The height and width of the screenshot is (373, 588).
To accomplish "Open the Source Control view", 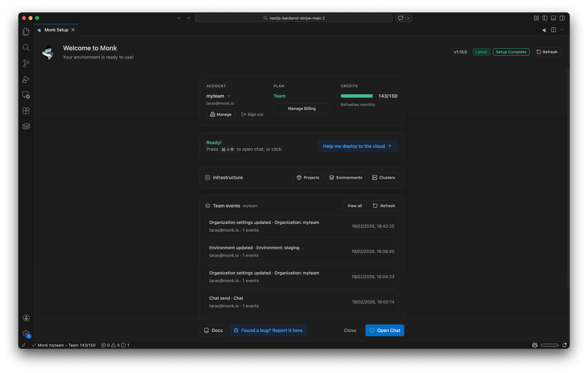I will click(26, 63).
